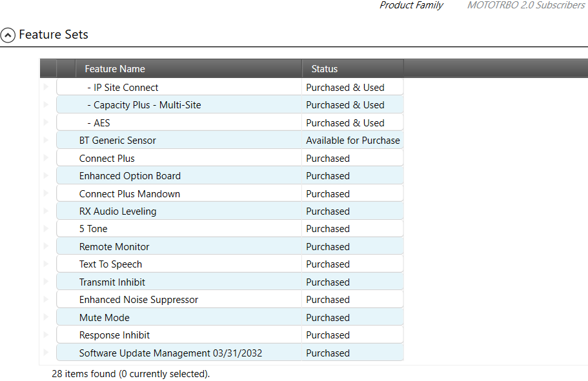
Task: Expand the RX Audio Leveling row arrow
Action: coord(46,211)
